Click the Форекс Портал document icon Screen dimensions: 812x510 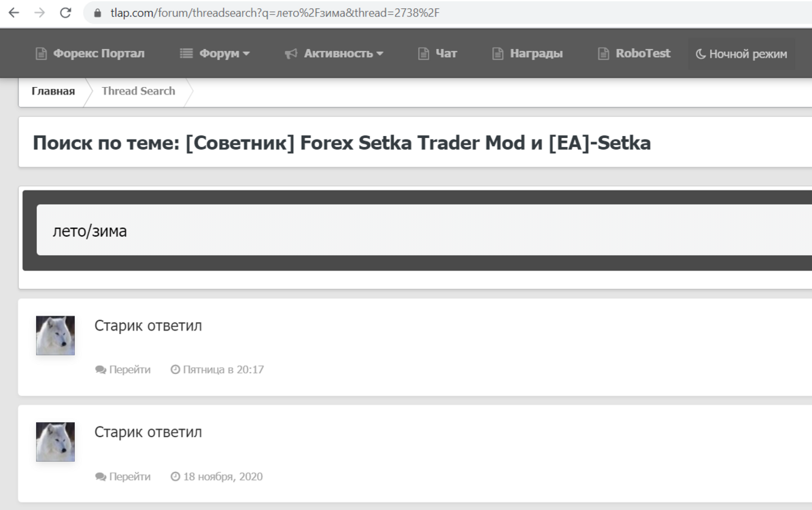41,53
